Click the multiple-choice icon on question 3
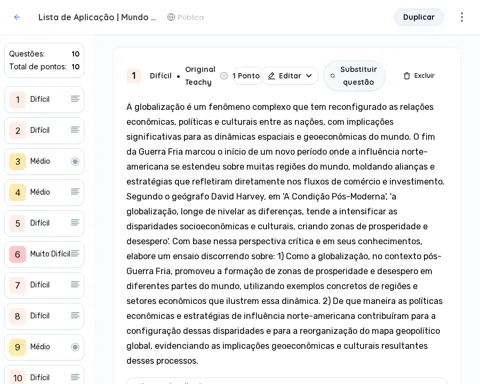Viewport: 480px width, 384px height. [x=75, y=161]
